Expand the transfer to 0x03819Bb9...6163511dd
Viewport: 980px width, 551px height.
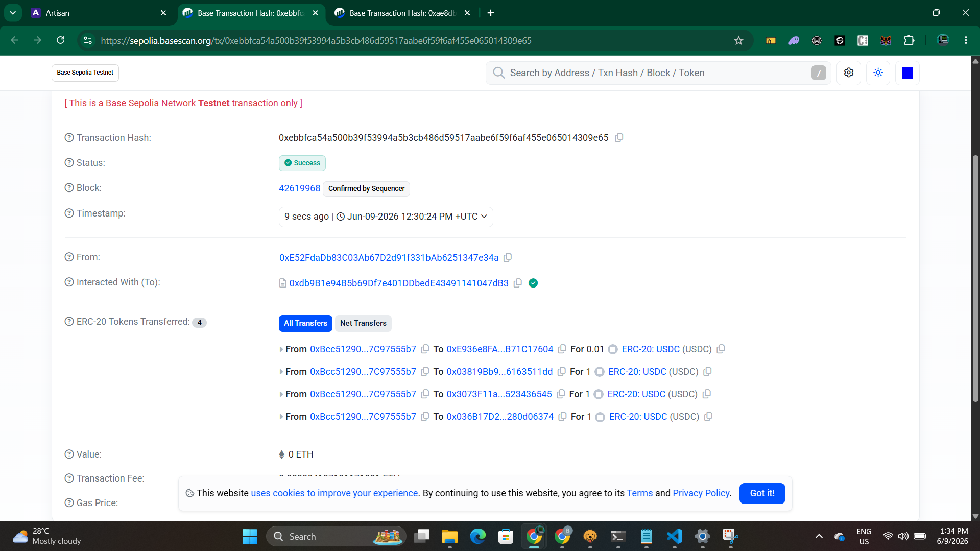pyautogui.click(x=281, y=372)
